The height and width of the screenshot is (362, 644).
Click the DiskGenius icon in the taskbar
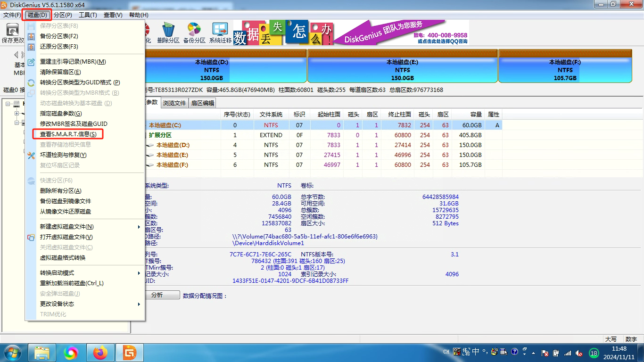click(x=129, y=352)
